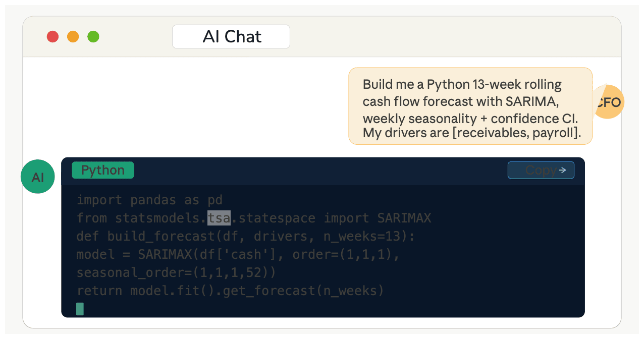Click the green maximize window dot

(93, 37)
